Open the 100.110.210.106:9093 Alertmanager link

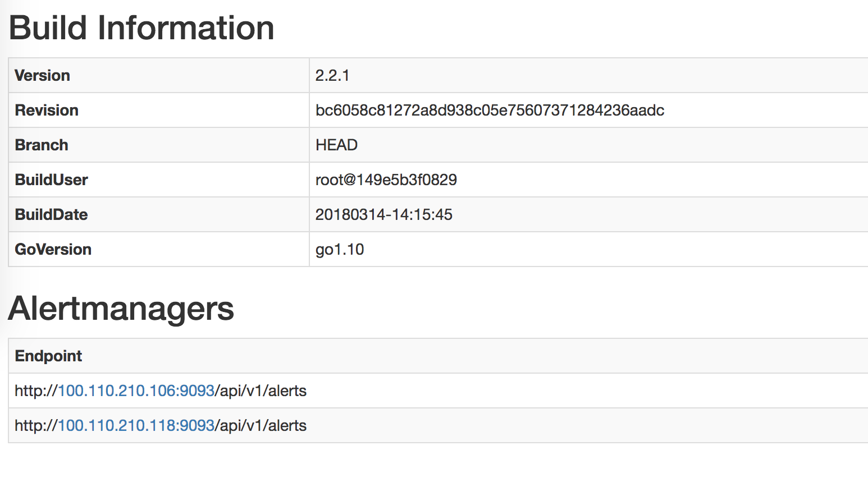(x=136, y=390)
